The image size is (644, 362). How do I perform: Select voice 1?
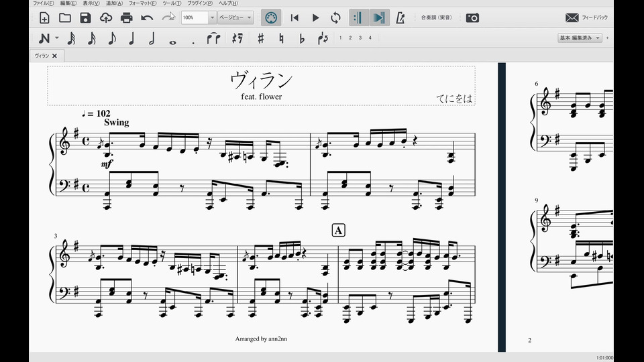(x=341, y=38)
